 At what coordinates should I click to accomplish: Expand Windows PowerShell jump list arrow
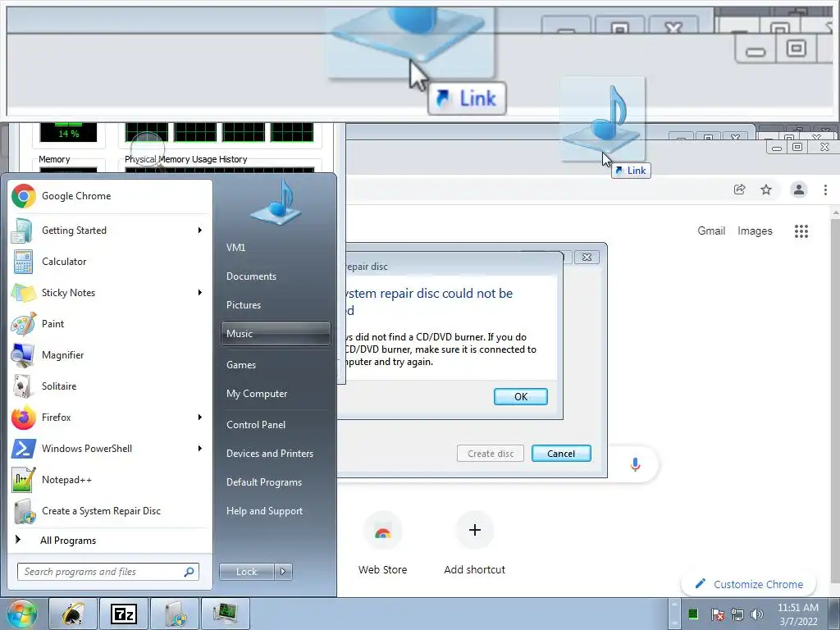[x=200, y=449]
